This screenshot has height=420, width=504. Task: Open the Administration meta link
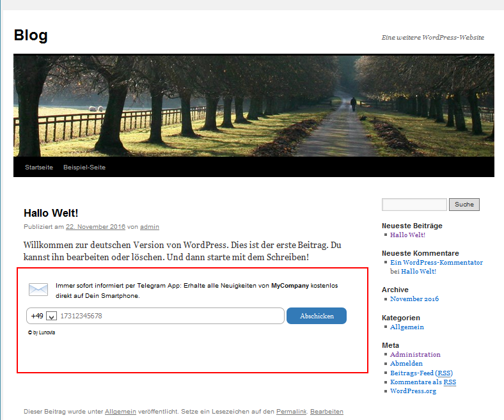[x=415, y=355]
